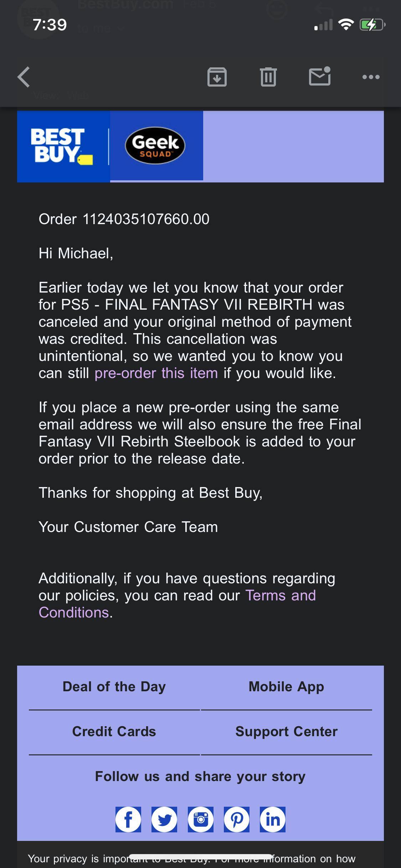
Task: Open Deal of the Day
Action: coord(114,687)
